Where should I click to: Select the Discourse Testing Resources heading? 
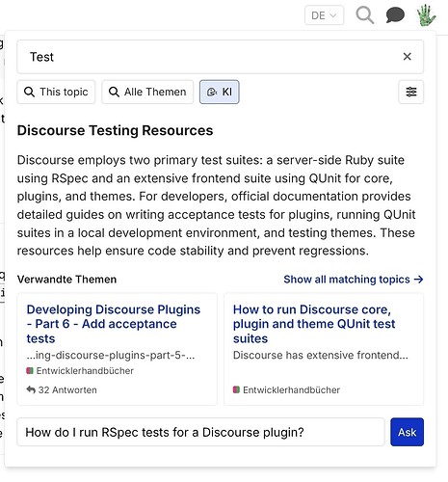point(115,130)
